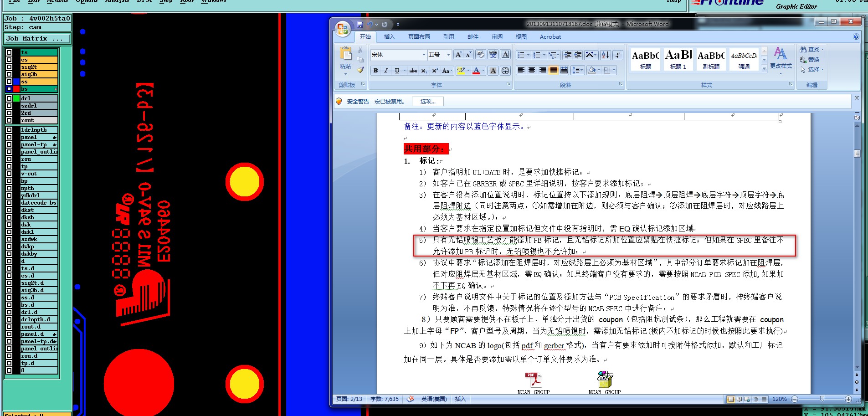Click the blue color swatch of ss layer
This screenshot has height=416, width=868.
coord(16,82)
